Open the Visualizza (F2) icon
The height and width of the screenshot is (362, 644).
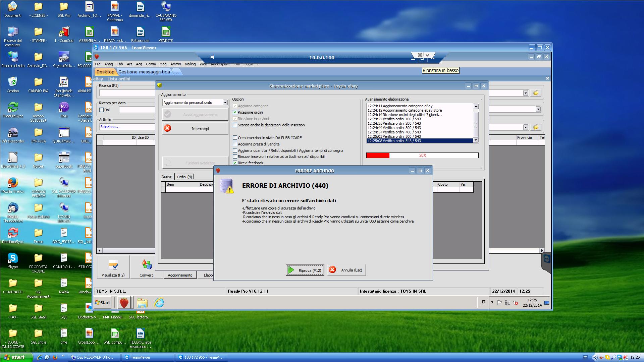(113, 265)
